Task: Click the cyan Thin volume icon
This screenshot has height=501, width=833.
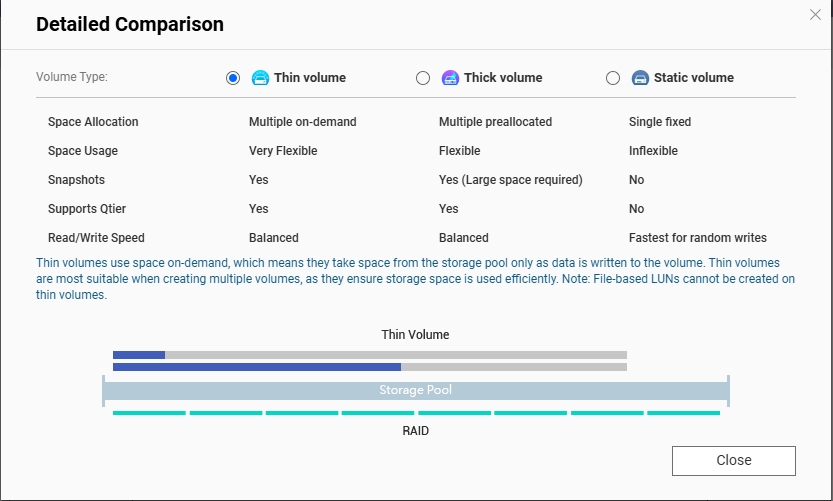Action: click(x=260, y=78)
